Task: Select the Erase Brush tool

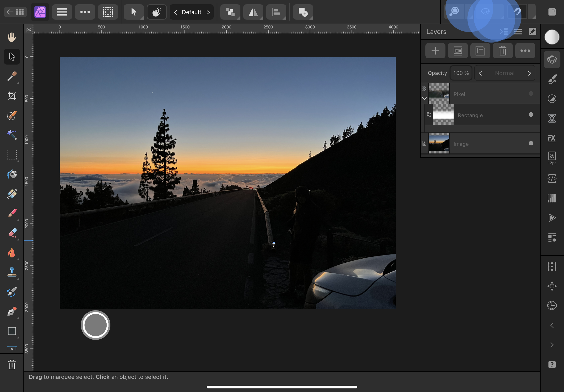Action: point(12,233)
